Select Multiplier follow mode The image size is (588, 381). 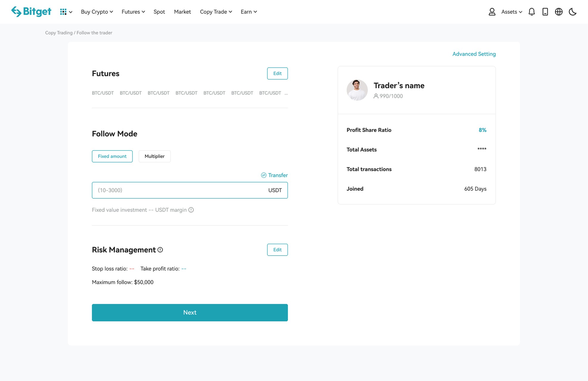tap(154, 156)
